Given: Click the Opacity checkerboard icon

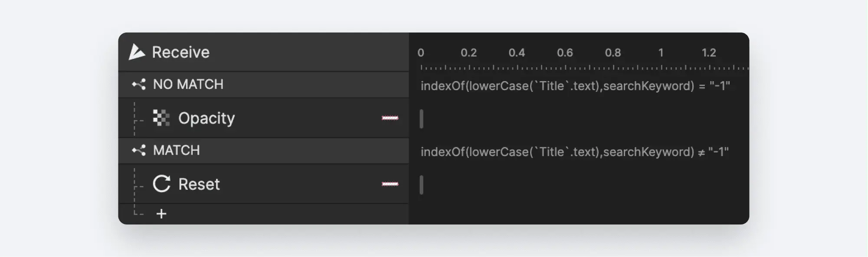Looking at the screenshot, I should (161, 118).
